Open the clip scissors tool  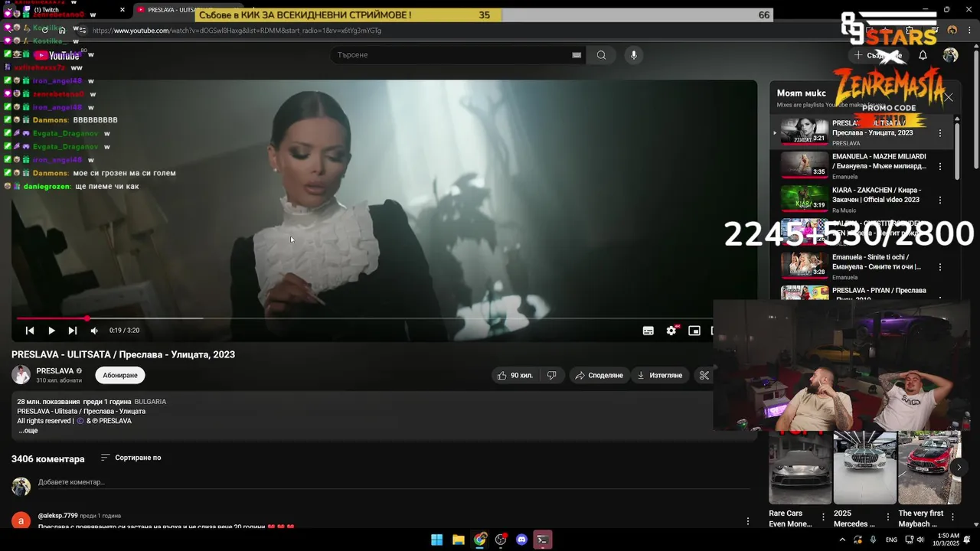704,375
